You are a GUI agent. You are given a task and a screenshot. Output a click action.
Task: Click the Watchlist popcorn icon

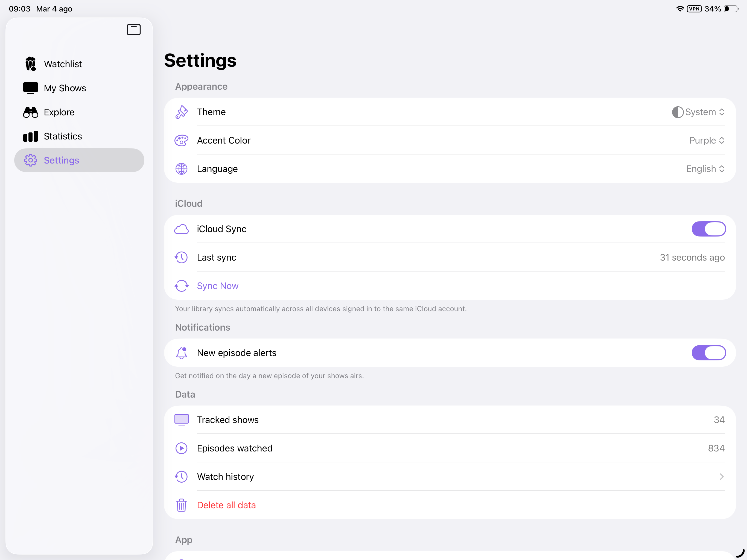[30, 64]
